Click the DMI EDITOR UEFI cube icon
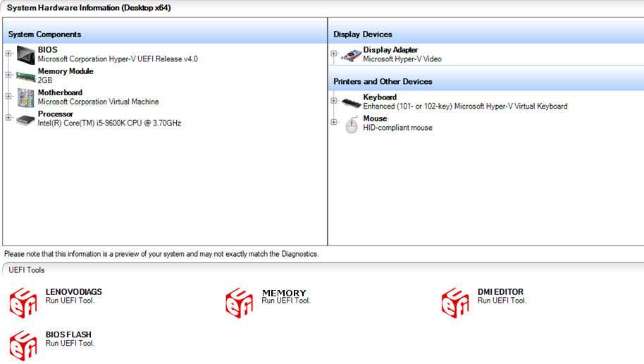Viewport: 644px width, 364px height. pyautogui.click(x=455, y=303)
